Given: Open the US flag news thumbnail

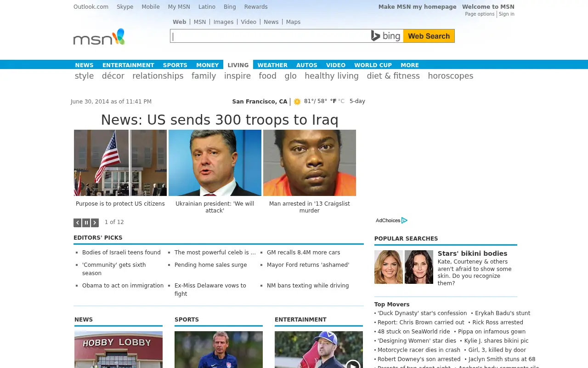Looking at the screenshot, I should pyautogui.click(x=120, y=163).
